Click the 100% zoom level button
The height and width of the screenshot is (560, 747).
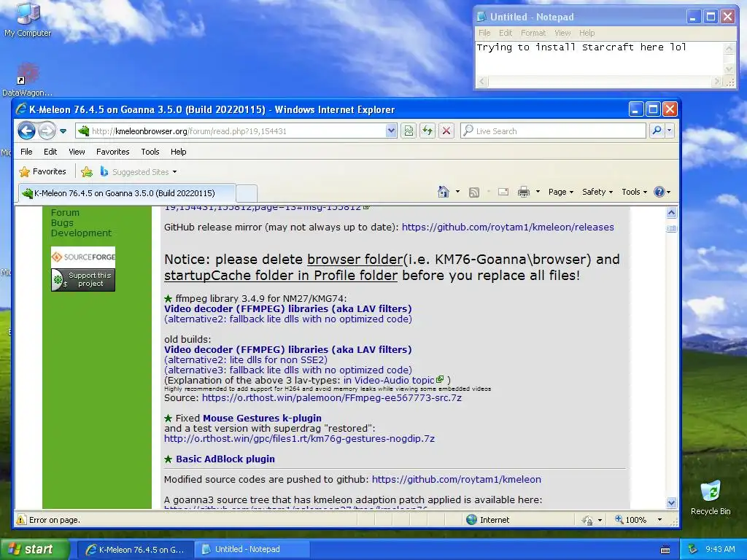pos(631,519)
